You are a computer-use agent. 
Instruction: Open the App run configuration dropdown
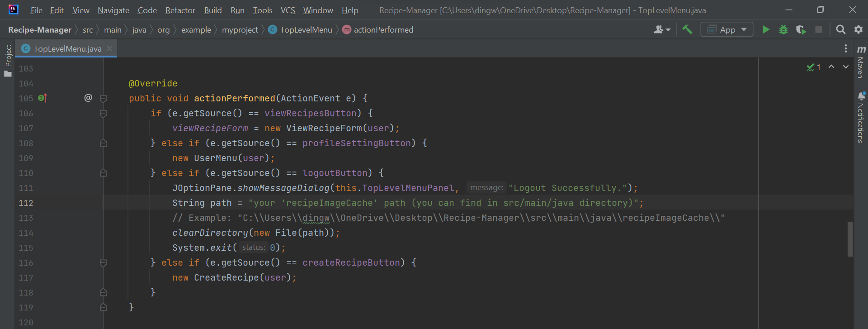tap(727, 29)
